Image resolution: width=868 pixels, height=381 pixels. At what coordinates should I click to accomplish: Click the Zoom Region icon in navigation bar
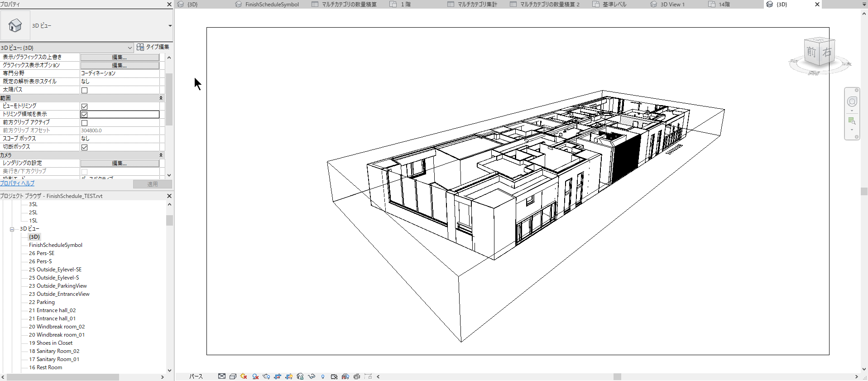pyautogui.click(x=852, y=121)
